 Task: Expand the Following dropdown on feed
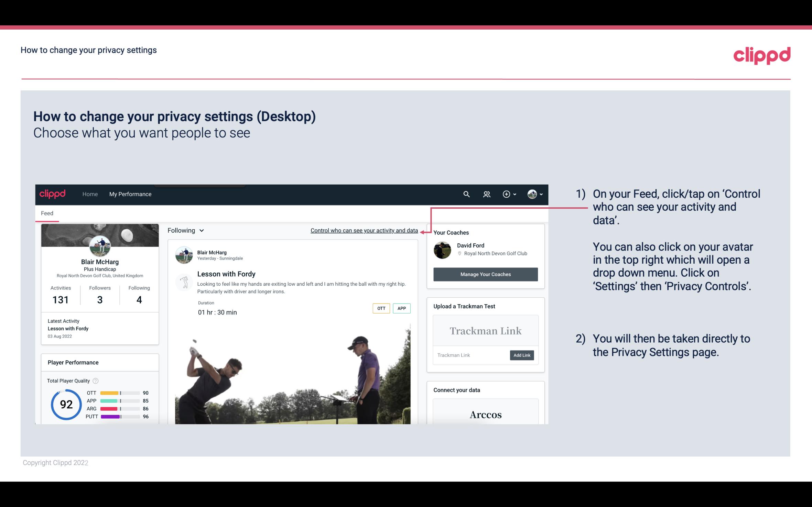pyautogui.click(x=185, y=230)
